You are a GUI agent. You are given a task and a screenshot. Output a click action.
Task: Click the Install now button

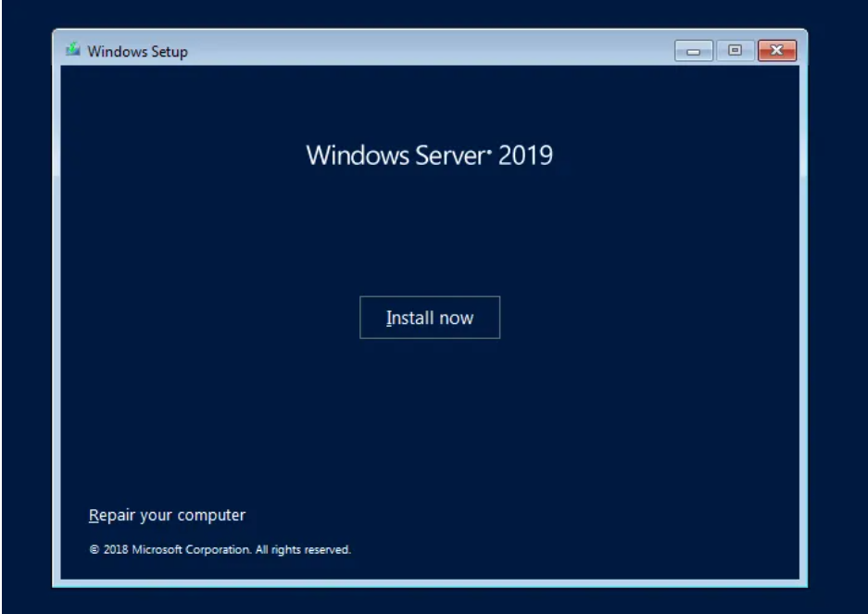(430, 318)
